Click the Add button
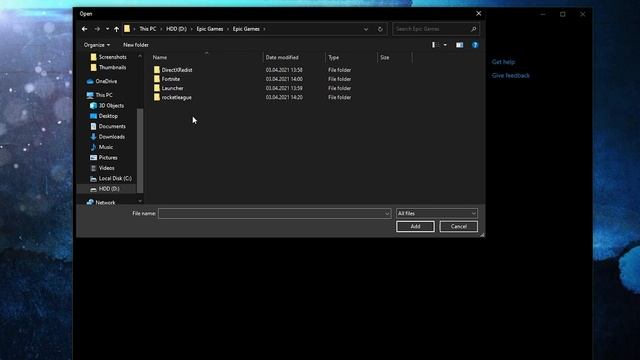Image resolution: width=640 pixels, height=360 pixels. pyautogui.click(x=415, y=227)
